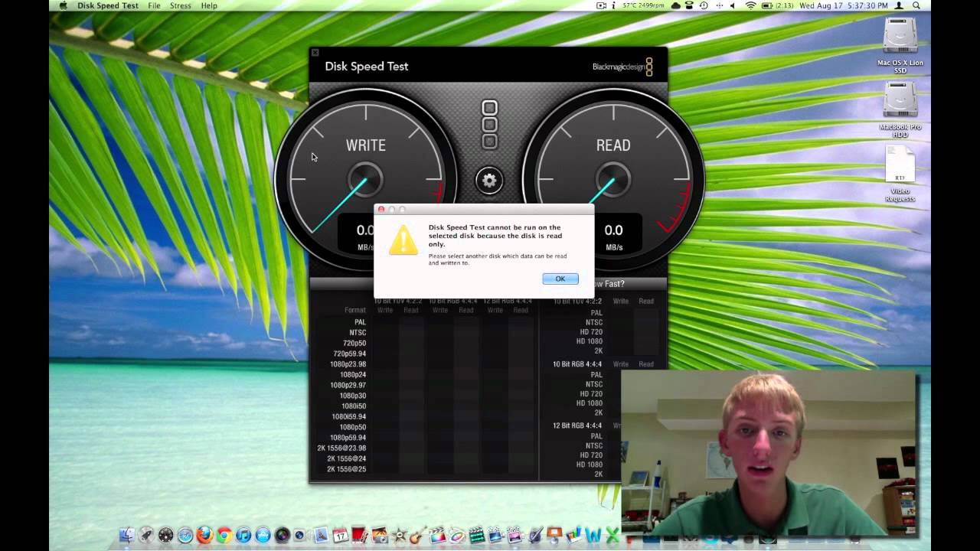Viewport: 980px width, 551px height.
Task: Click OK in the read-only disk warning
Action: point(560,279)
